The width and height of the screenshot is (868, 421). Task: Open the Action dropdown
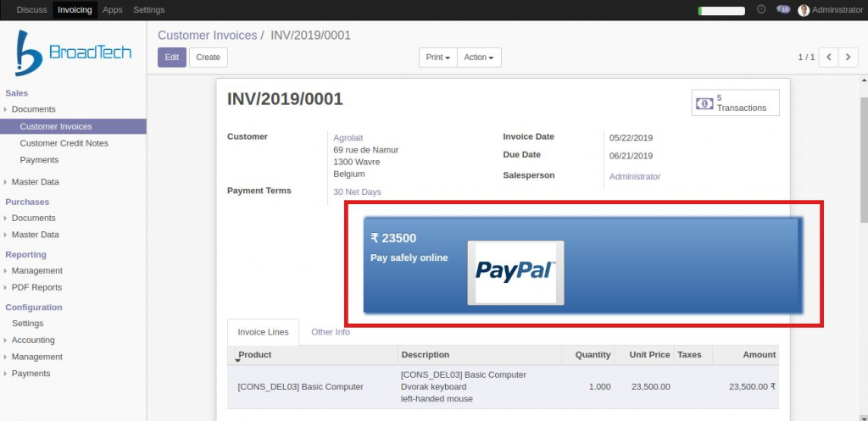tap(479, 57)
